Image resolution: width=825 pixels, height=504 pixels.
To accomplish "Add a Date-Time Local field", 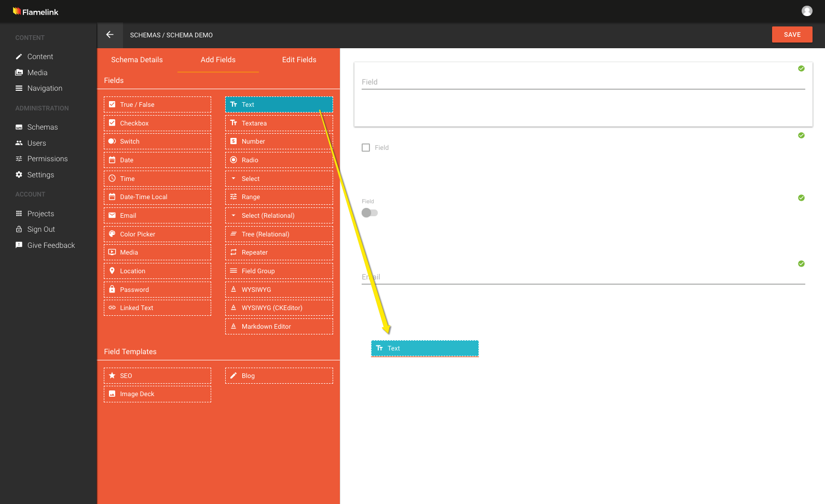I will click(x=157, y=197).
